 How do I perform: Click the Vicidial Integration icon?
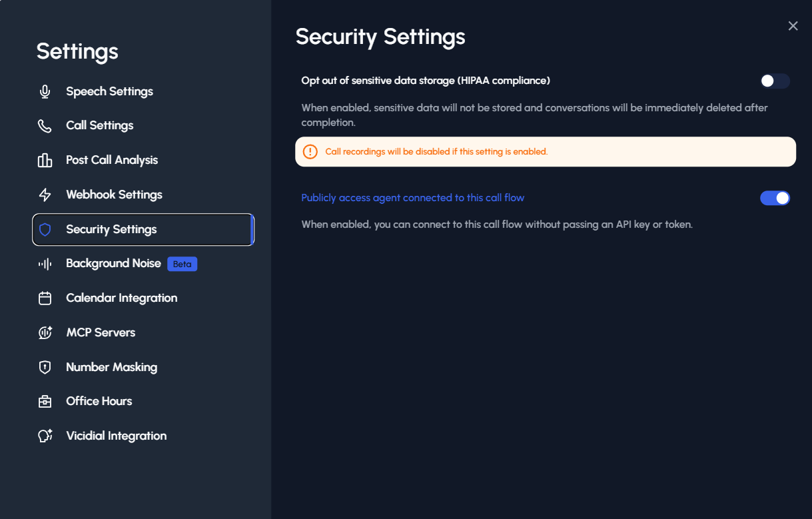pyautogui.click(x=45, y=436)
